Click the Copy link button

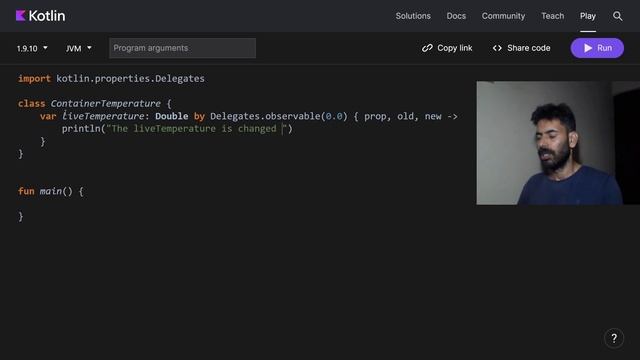[x=447, y=48]
